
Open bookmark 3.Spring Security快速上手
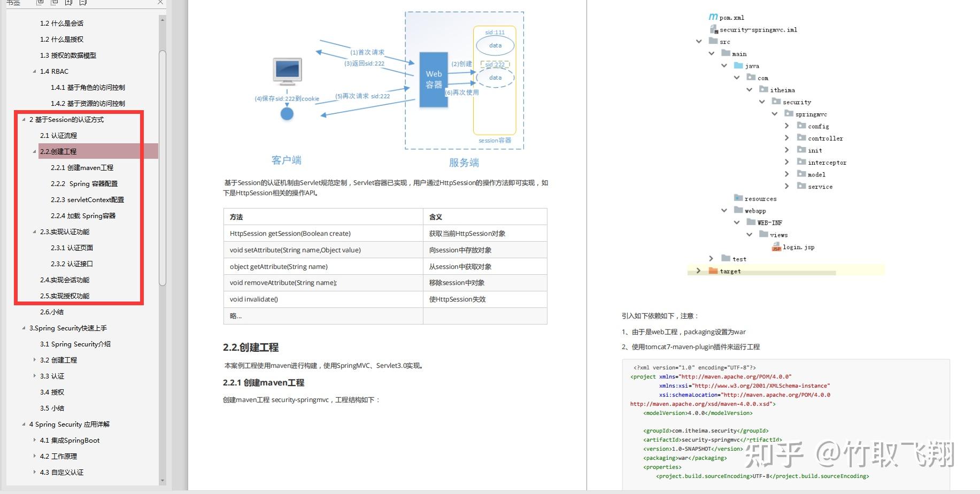pos(68,328)
